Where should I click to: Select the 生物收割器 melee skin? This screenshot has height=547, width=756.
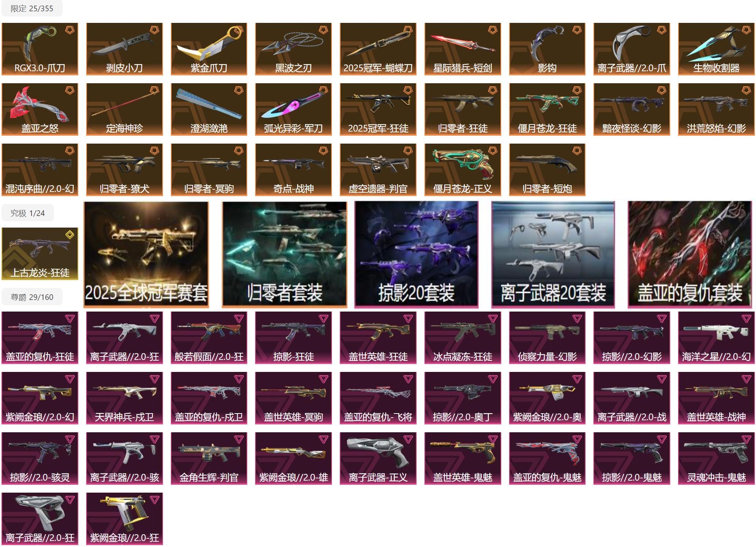coord(716,49)
